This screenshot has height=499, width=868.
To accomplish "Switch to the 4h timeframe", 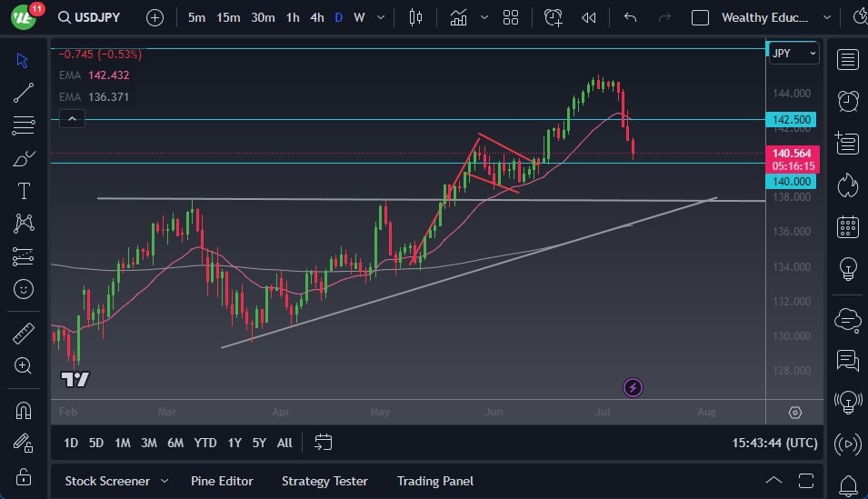I will [316, 17].
